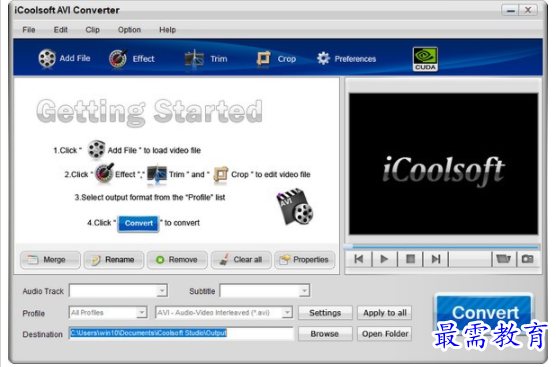Open the Crop tool

point(263,59)
